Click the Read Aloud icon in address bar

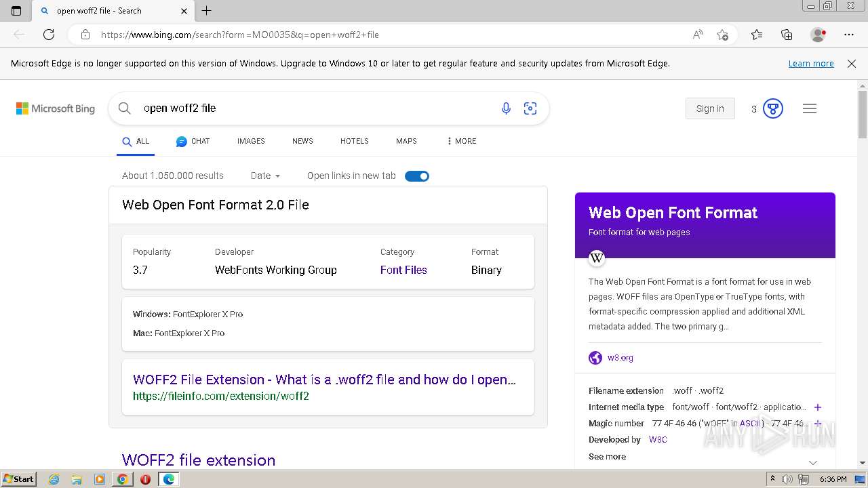(x=698, y=35)
